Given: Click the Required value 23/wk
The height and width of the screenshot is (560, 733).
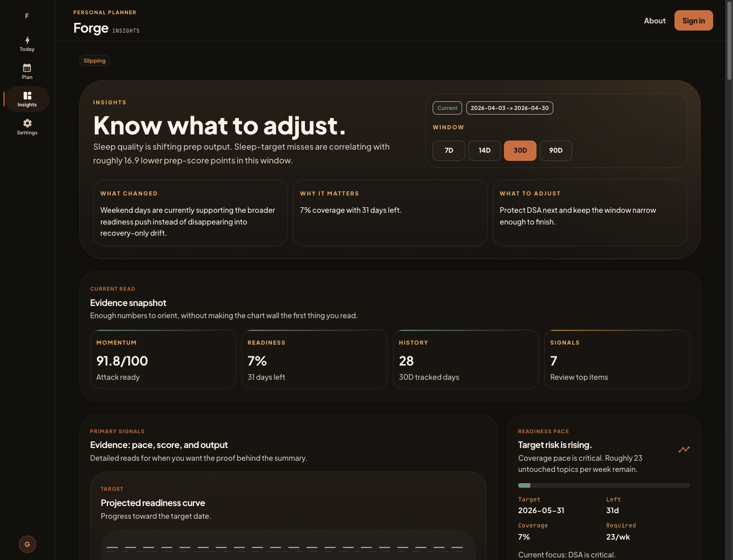Looking at the screenshot, I should (618, 537).
